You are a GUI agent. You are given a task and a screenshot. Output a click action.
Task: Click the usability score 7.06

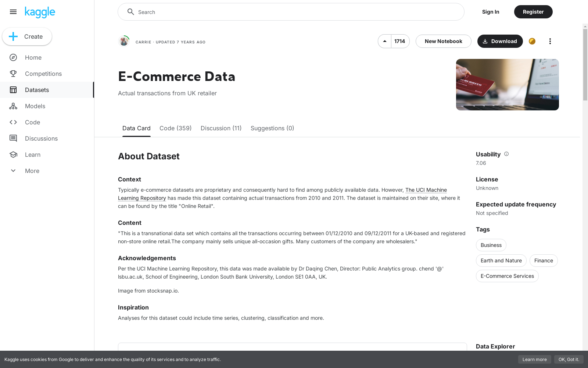tap(481, 163)
